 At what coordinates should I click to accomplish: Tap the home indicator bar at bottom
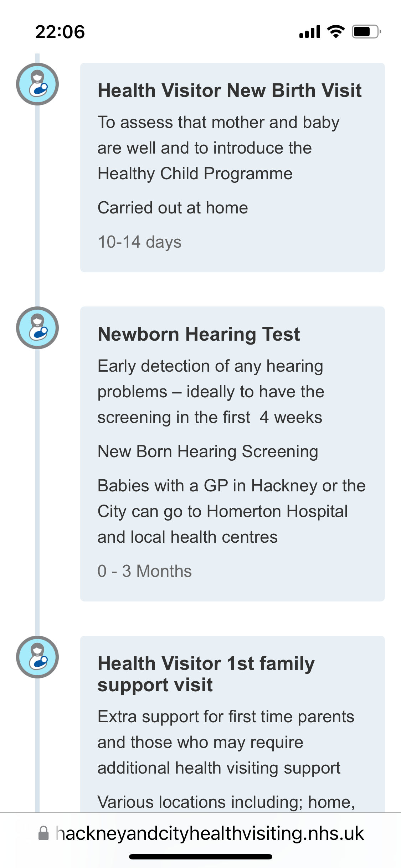click(201, 857)
